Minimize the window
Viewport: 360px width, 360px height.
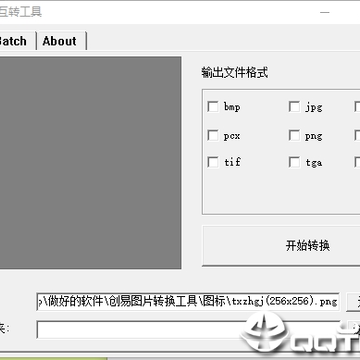coord(325,12)
